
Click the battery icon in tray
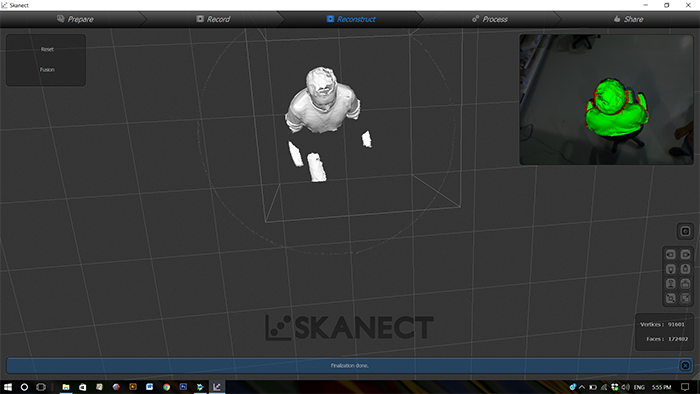pyautogui.click(x=592, y=387)
